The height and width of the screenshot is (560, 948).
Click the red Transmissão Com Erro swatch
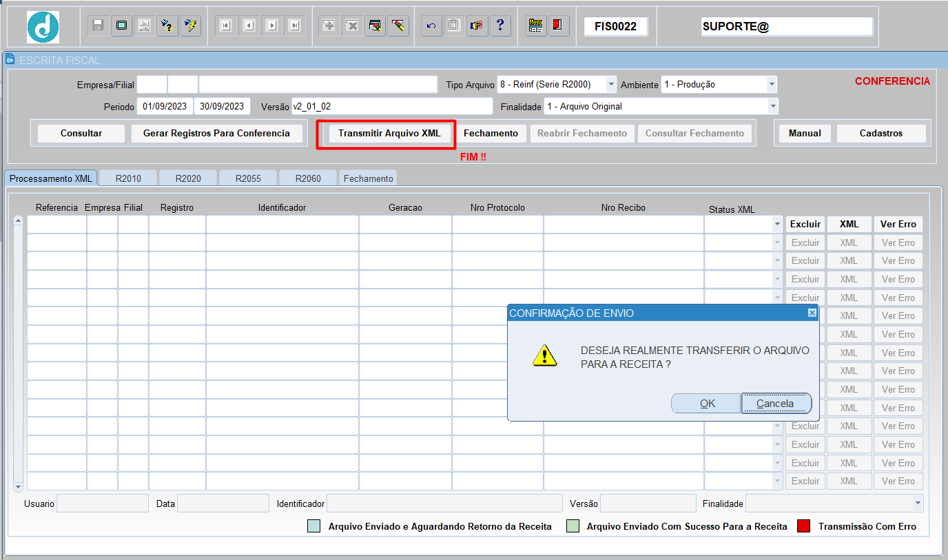(803, 526)
